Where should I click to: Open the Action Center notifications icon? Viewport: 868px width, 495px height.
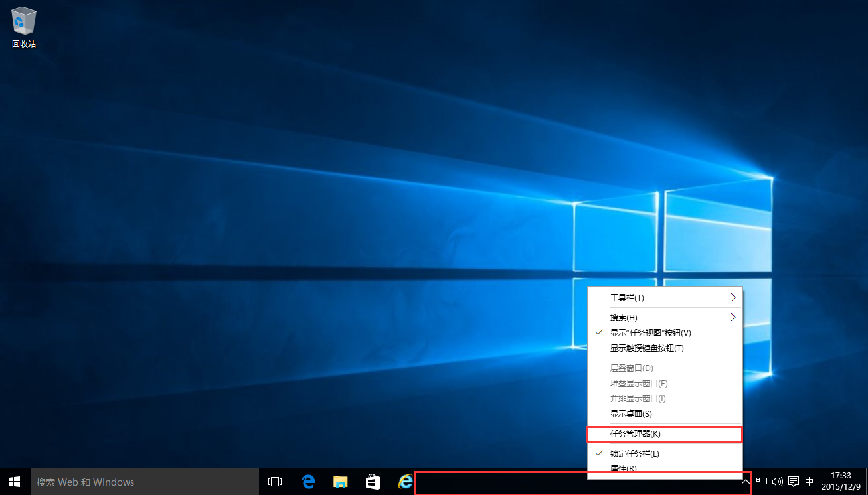click(x=793, y=482)
